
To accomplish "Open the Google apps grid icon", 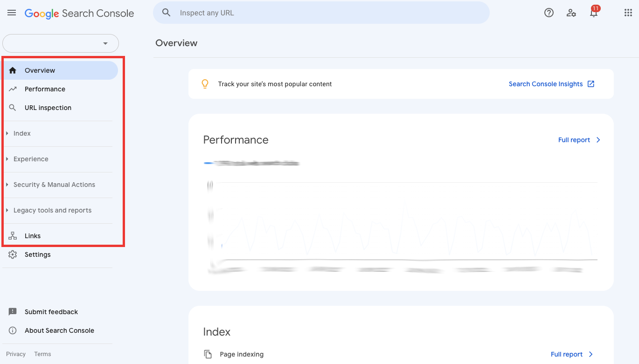I will tap(628, 13).
